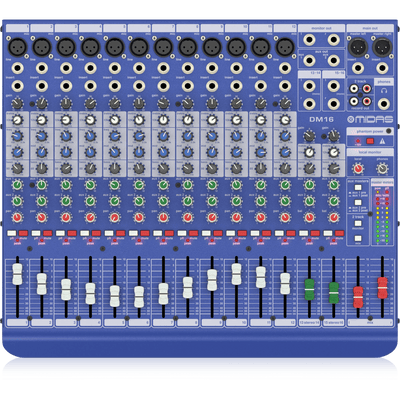This screenshot has width=400, height=400.
Task: Click the channel 6 fader
Action: [139, 297]
